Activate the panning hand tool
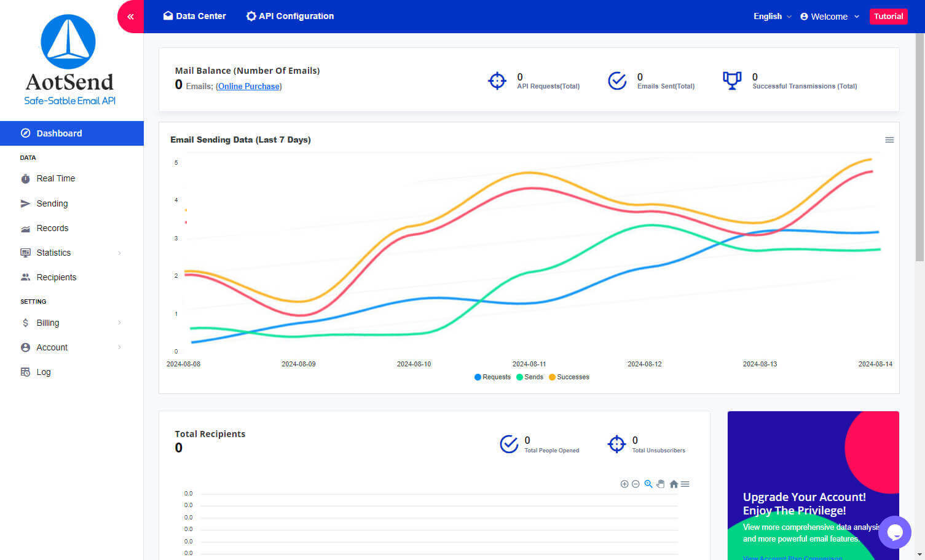925x560 pixels. 661,484
